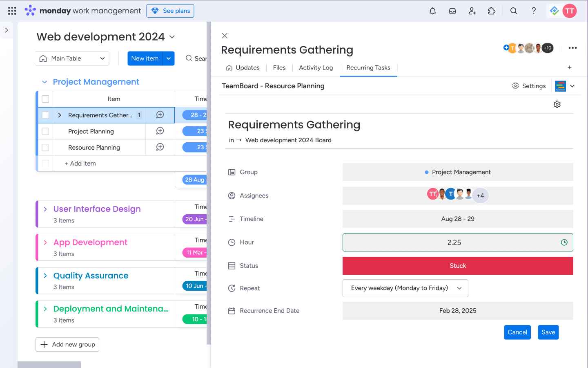Select the Resource Planning row checkbox
The width and height of the screenshot is (588, 368).
45,148
